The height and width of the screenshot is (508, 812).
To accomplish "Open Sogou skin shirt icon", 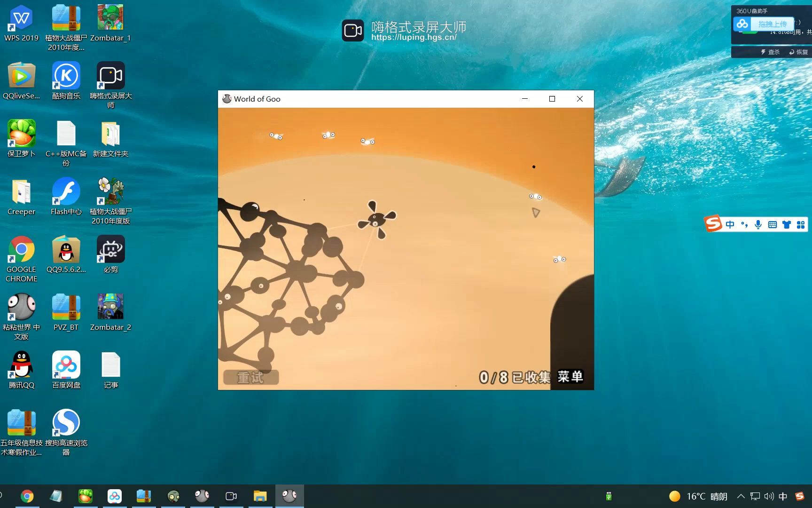I will click(787, 224).
